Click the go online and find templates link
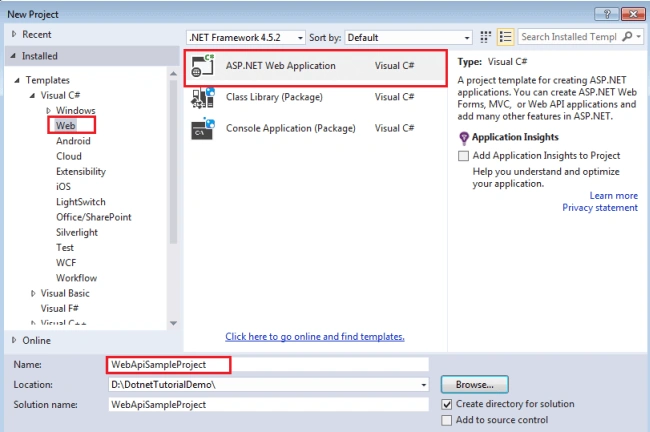Viewport: 650px width, 432px height. (315, 337)
